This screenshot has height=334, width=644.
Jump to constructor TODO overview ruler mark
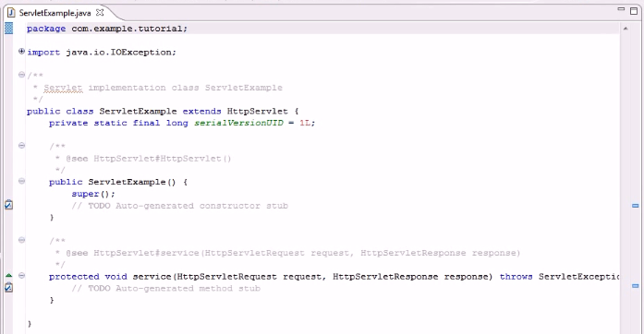pyautogui.click(x=635, y=206)
